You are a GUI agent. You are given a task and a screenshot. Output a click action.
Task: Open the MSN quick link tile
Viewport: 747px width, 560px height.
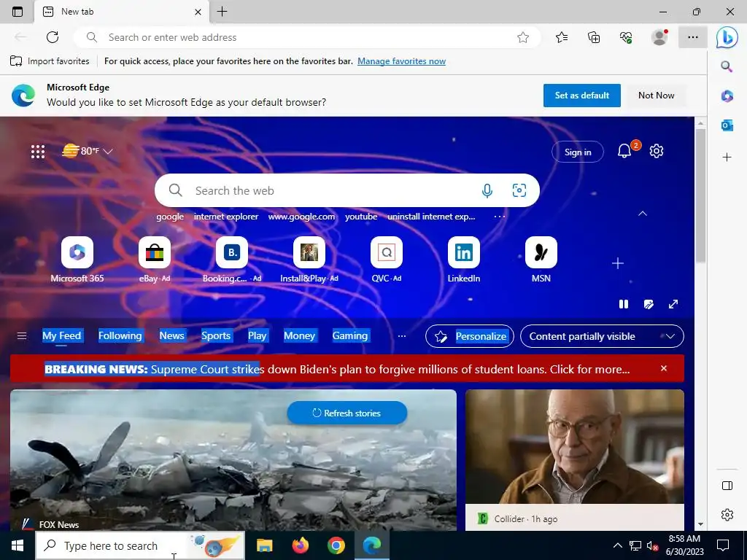point(541,260)
